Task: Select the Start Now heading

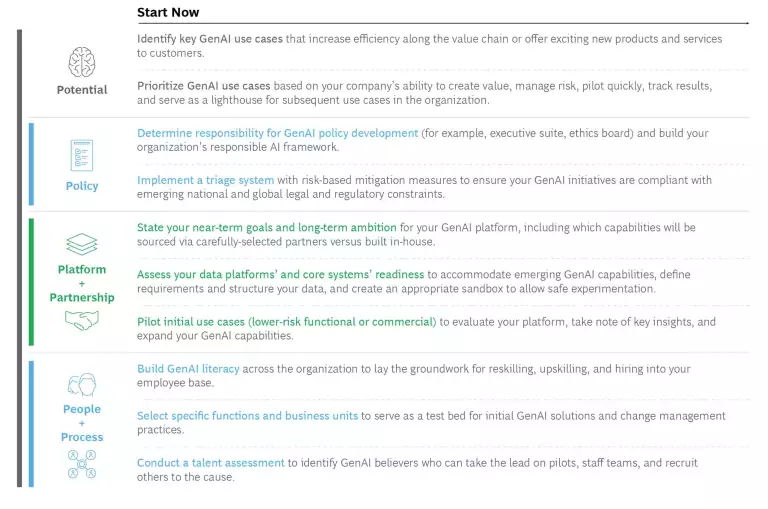Action: pyautogui.click(x=168, y=13)
